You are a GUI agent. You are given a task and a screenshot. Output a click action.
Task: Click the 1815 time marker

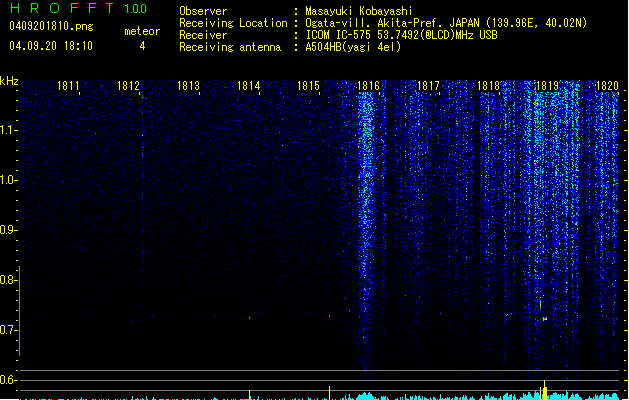point(308,86)
